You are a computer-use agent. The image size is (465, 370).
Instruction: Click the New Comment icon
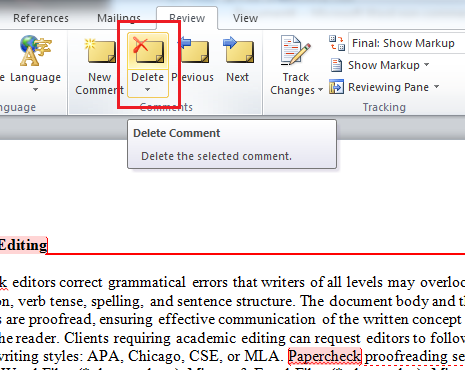click(x=100, y=50)
